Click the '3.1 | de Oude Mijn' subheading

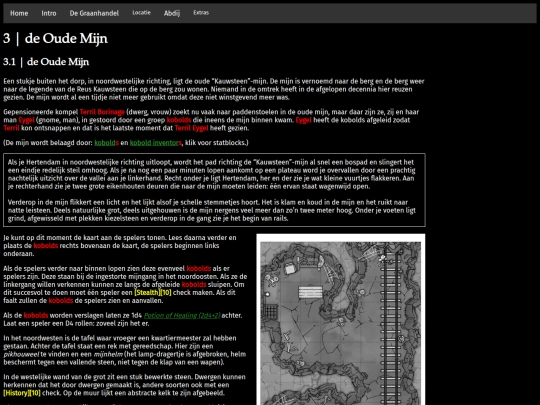coord(46,62)
